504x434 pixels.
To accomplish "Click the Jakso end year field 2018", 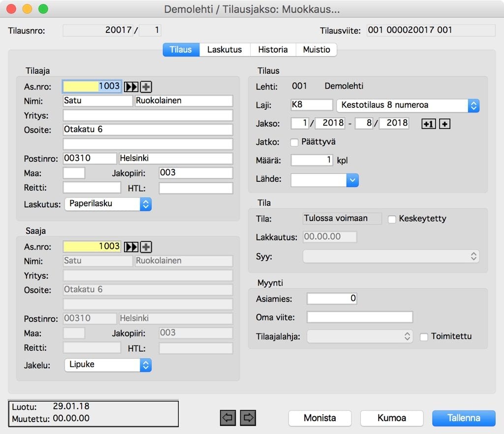I will [x=394, y=123].
